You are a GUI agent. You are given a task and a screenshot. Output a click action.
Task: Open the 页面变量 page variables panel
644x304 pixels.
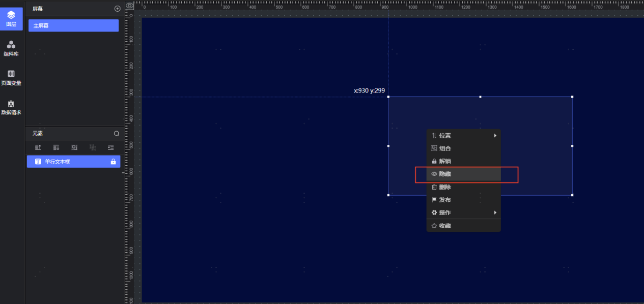click(x=11, y=77)
